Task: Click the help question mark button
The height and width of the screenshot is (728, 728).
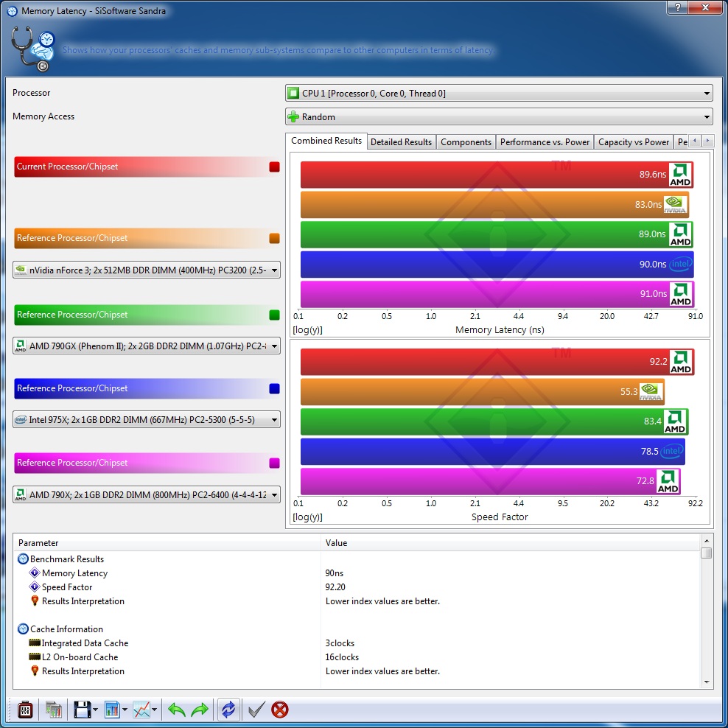Action: click(678, 7)
